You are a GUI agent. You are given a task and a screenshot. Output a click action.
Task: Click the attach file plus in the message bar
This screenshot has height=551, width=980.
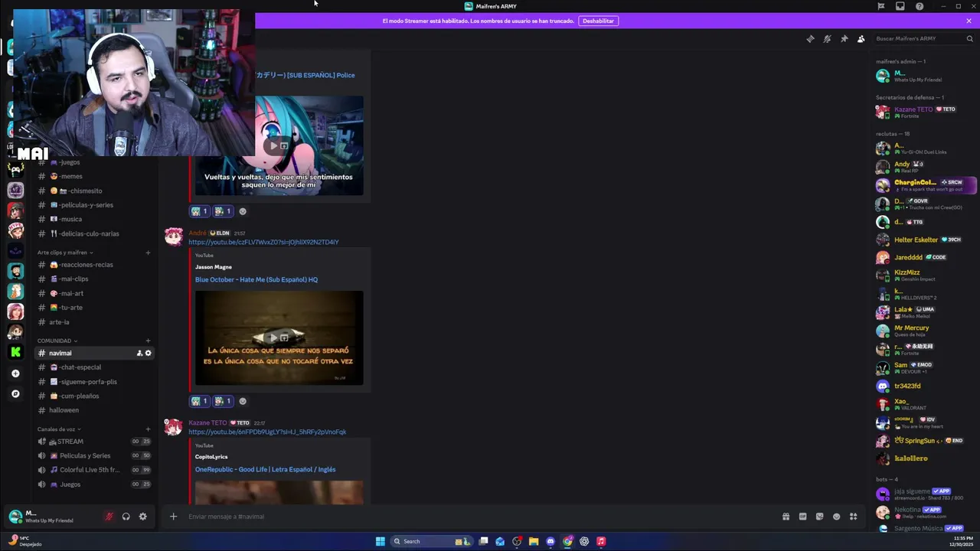click(x=173, y=517)
